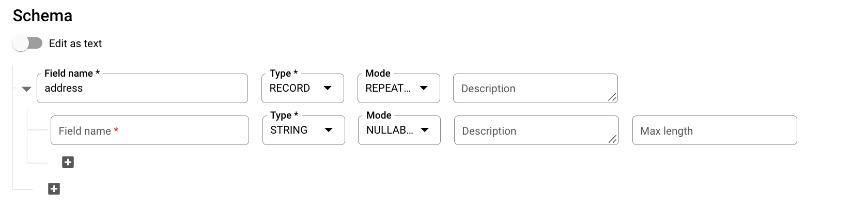Click the 'Field name *' label above address
868x203 pixels.
pyautogui.click(x=72, y=74)
